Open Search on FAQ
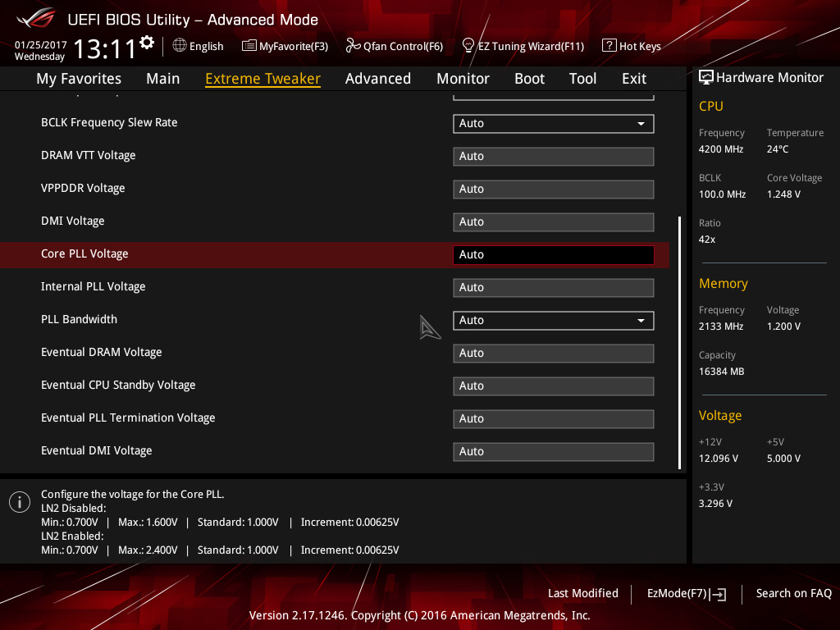840x630 pixels. [794, 593]
